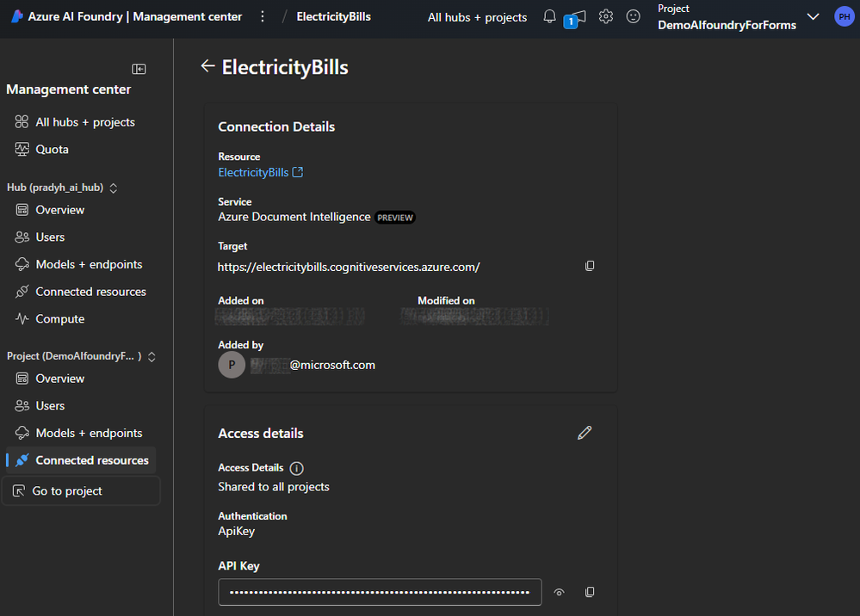The image size is (860, 616).
Task: Edit Access details with pencil icon
Action: tap(585, 433)
